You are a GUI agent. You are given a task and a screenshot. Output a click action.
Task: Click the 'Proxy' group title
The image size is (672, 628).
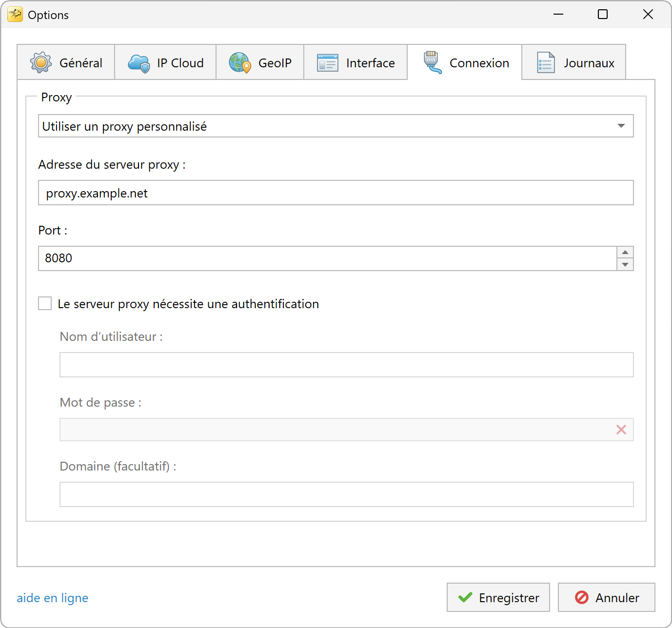(x=57, y=98)
